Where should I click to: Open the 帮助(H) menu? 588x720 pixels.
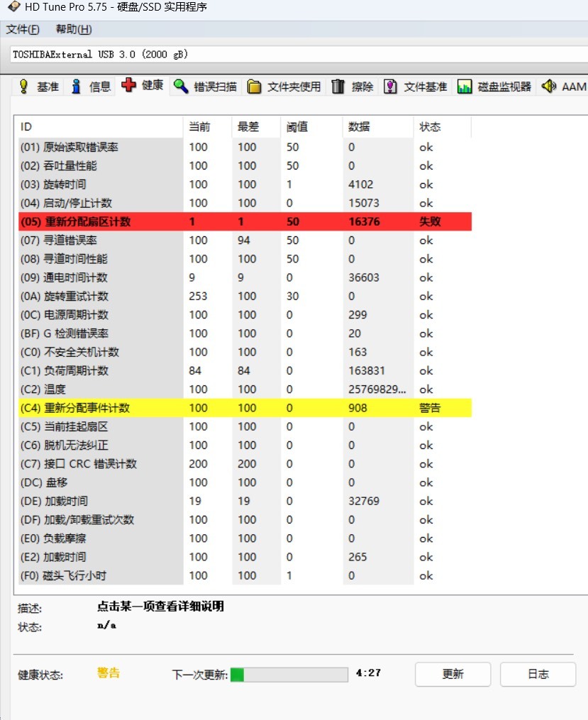click(x=74, y=29)
